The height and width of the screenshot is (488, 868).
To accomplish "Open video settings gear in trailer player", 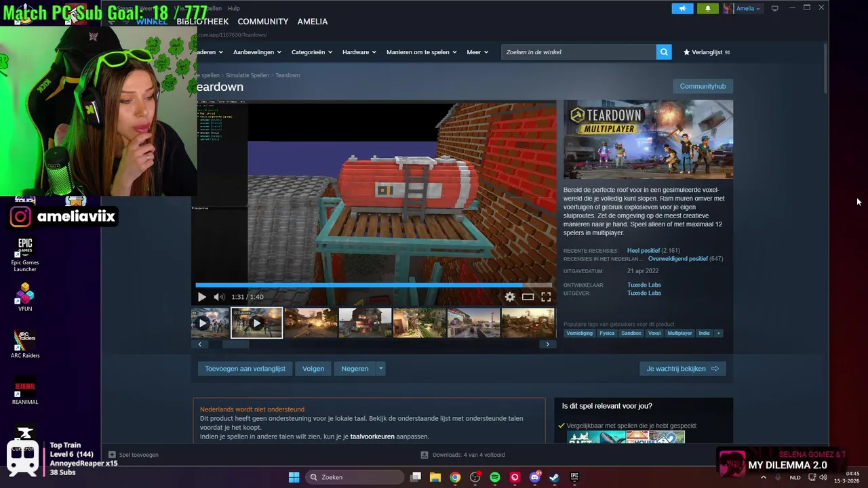I will pos(510,297).
